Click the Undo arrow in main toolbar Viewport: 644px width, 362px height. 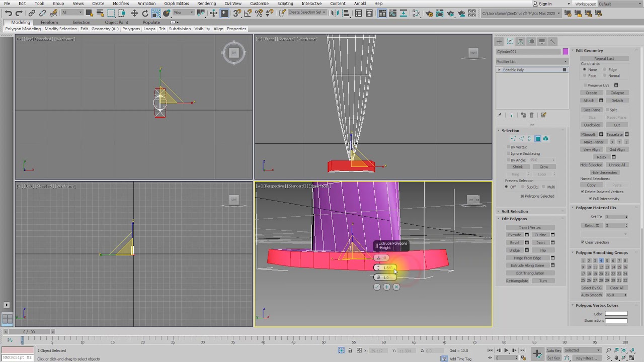pyautogui.click(x=8, y=13)
